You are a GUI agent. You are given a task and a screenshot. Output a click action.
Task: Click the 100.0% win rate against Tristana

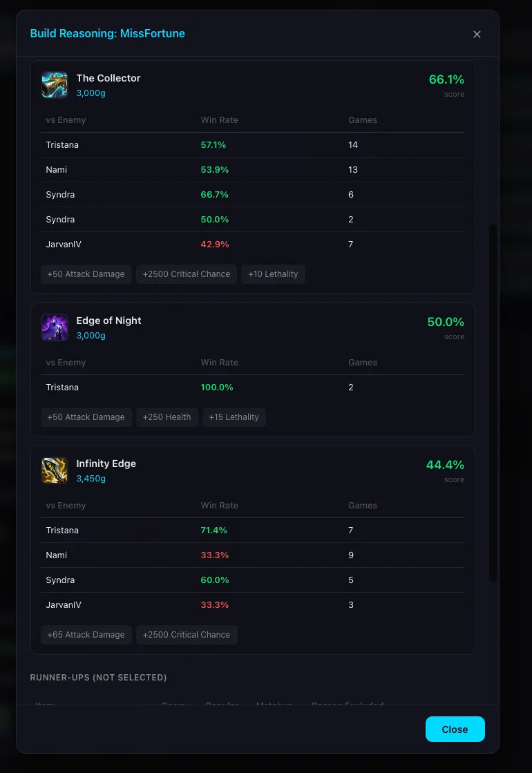pos(216,387)
